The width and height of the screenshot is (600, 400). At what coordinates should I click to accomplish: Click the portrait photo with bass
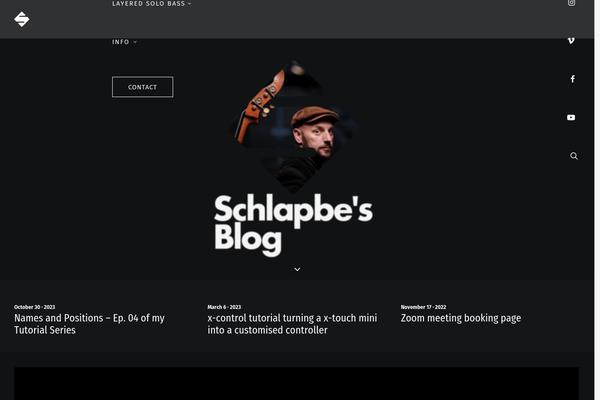click(x=293, y=127)
